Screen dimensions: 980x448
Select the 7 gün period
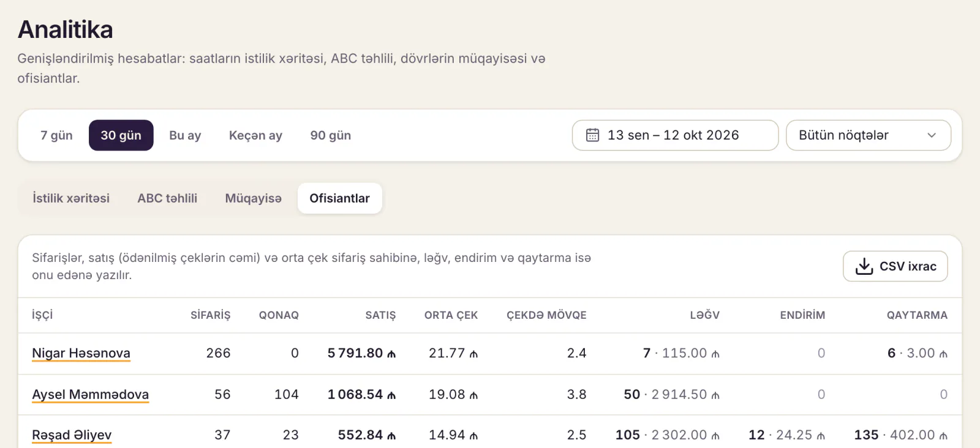[56, 135]
